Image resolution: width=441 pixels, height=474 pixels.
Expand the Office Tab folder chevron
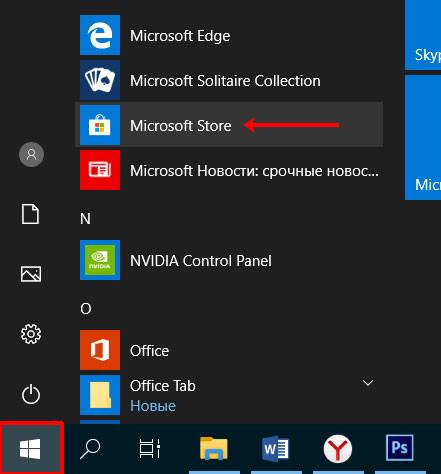[368, 382]
